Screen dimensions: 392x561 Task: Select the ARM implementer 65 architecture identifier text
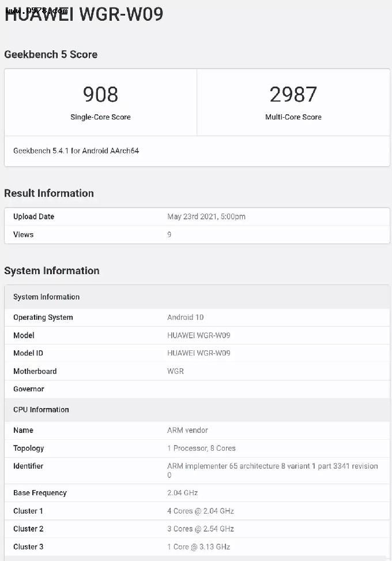272,470
